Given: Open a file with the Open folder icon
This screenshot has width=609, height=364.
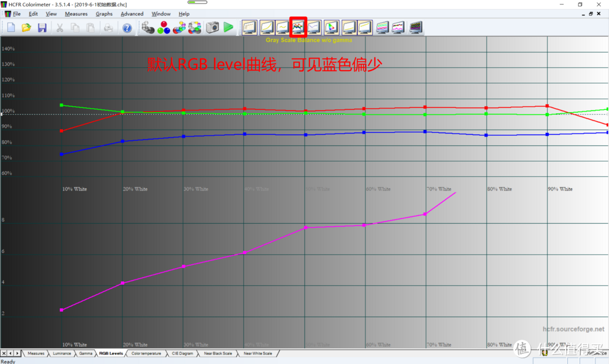Looking at the screenshot, I should tap(26, 27).
